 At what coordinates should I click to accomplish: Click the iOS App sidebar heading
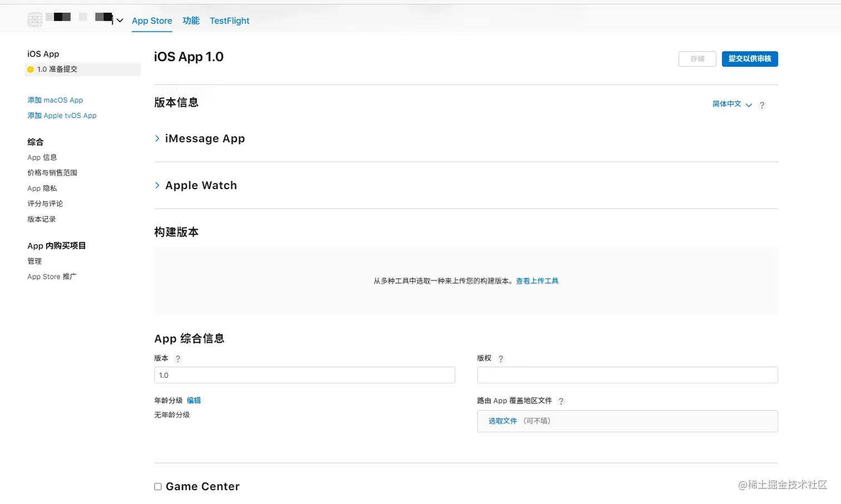43,54
